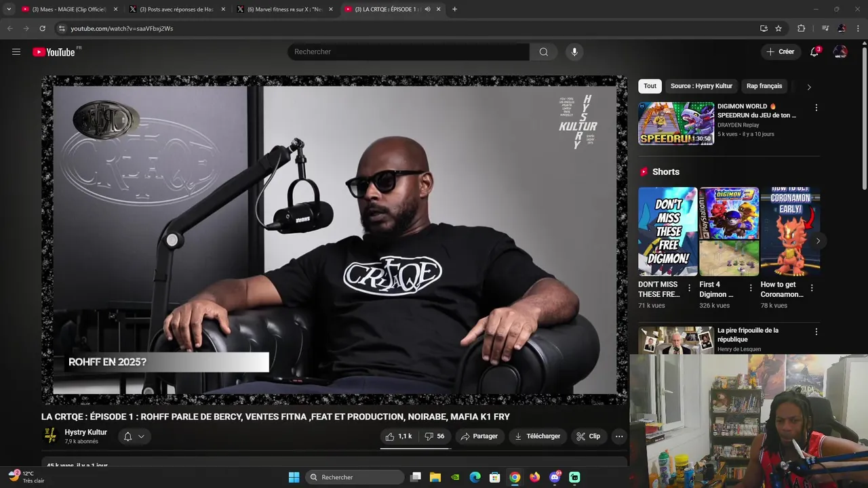Screen dimensions: 868x488
Task: Open the tab search dropdown in Chrome
Action: point(9,9)
